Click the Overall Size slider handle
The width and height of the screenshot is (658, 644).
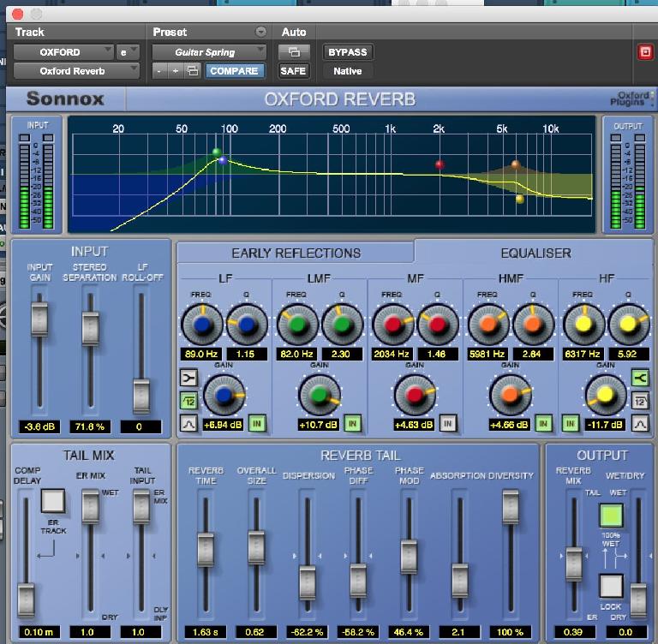click(256, 547)
